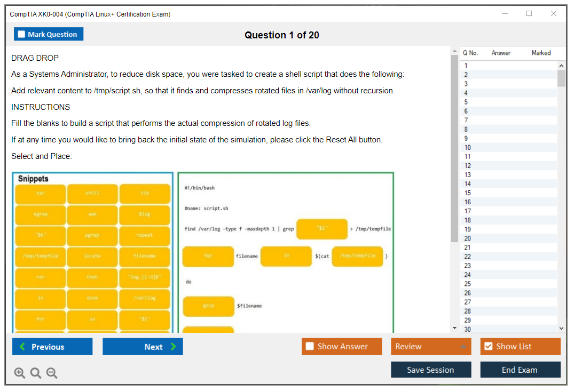This screenshot has height=392, width=574.
Task: Click the zoom in magnifier icon
Action: (20, 373)
